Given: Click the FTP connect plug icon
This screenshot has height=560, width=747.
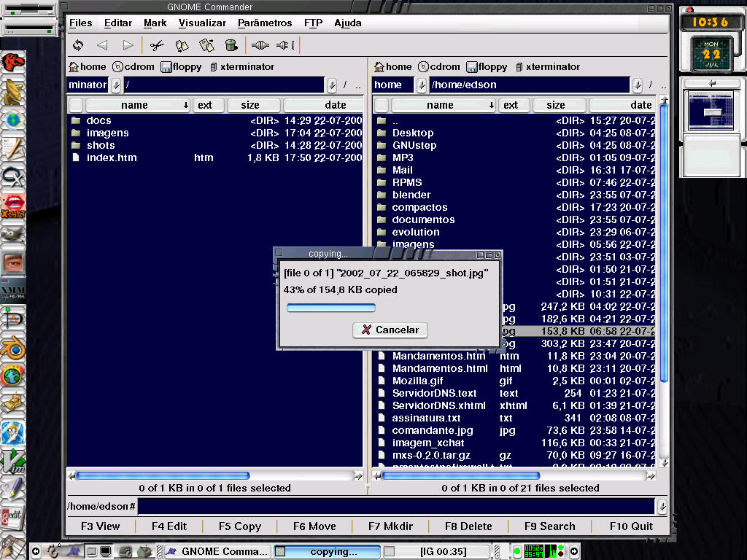Looking at the screenshot, I should coord(260,45).
